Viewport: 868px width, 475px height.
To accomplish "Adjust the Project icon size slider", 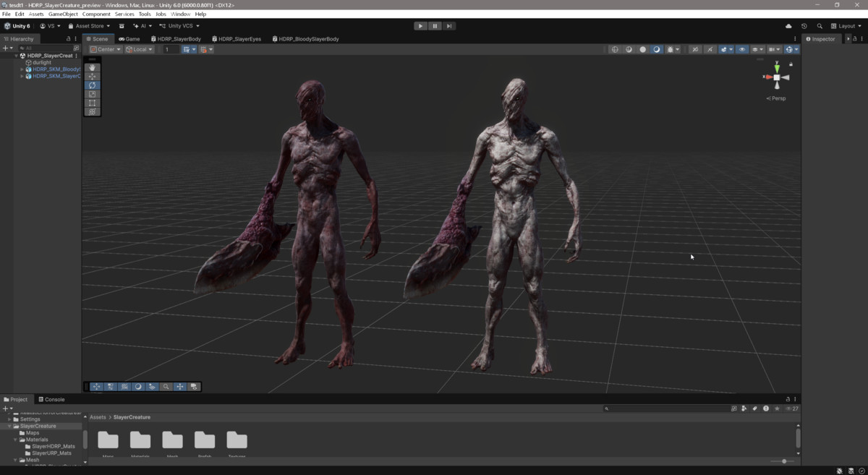I will 783,461.
